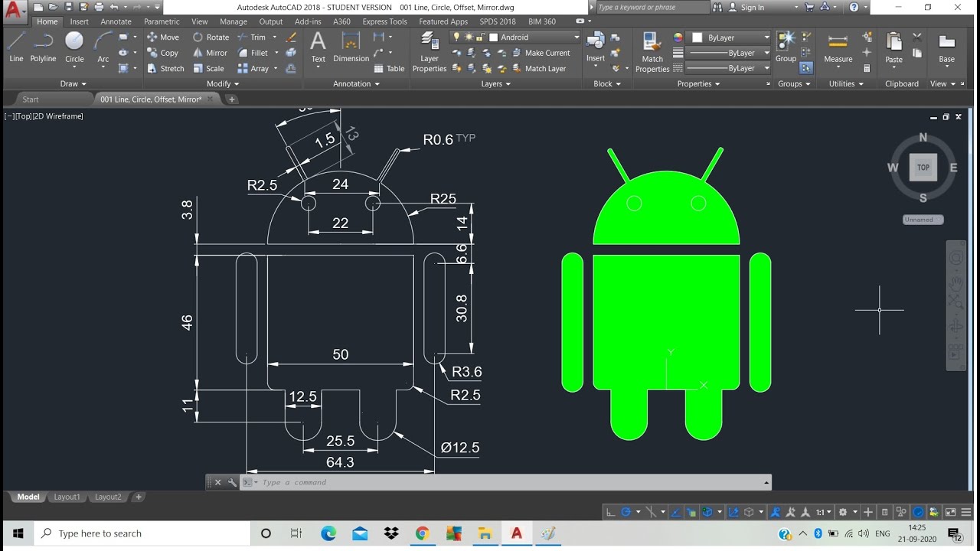Switch to the Insert ribbon tab

tap(80, 21)
